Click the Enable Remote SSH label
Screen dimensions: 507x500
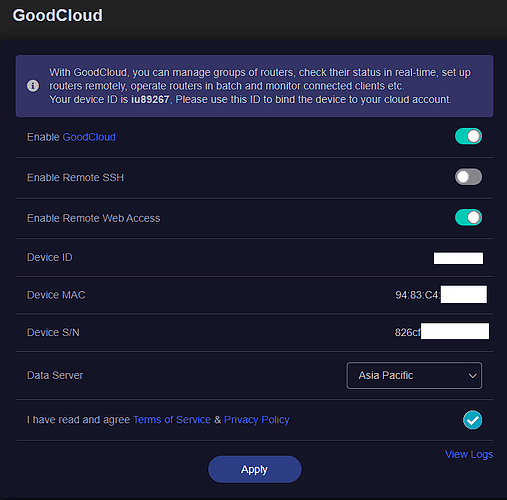click(x=75, y=178)
